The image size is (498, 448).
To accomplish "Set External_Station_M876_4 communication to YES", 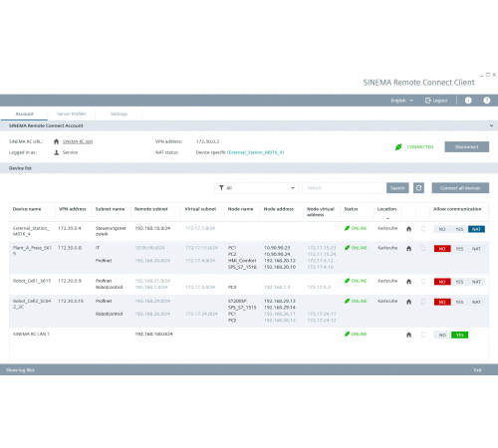I will 459,229.
